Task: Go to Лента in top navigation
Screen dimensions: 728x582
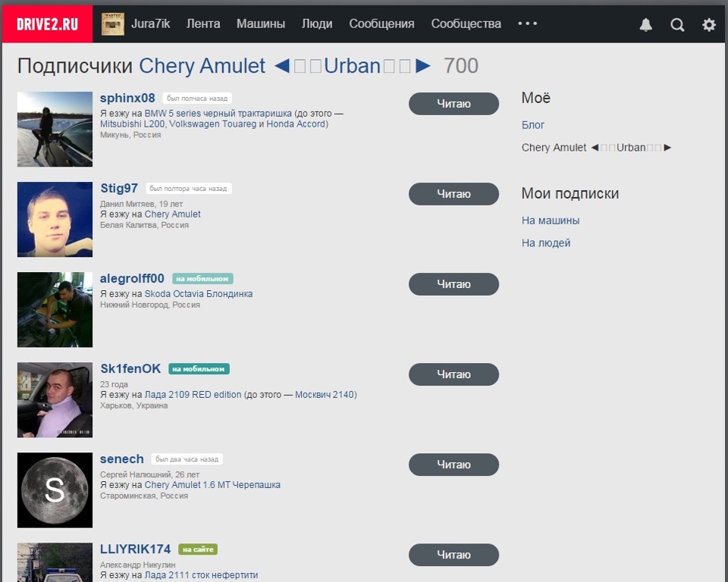Action: 203,23
